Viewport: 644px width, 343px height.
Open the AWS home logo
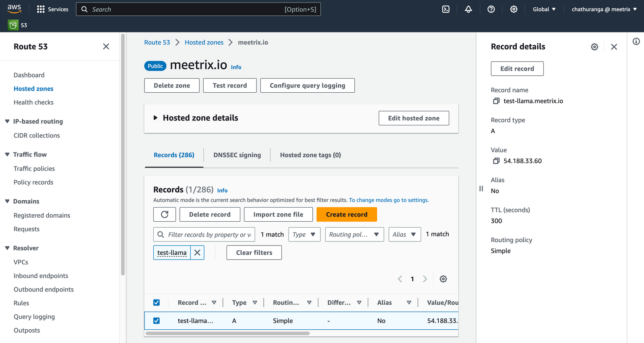coord(14,9)
